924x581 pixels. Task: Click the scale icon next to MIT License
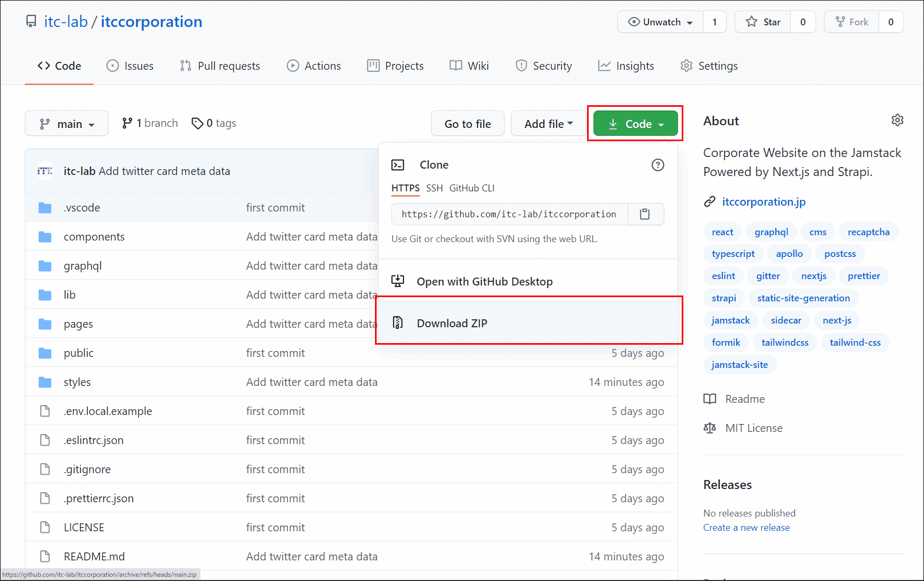710,428
